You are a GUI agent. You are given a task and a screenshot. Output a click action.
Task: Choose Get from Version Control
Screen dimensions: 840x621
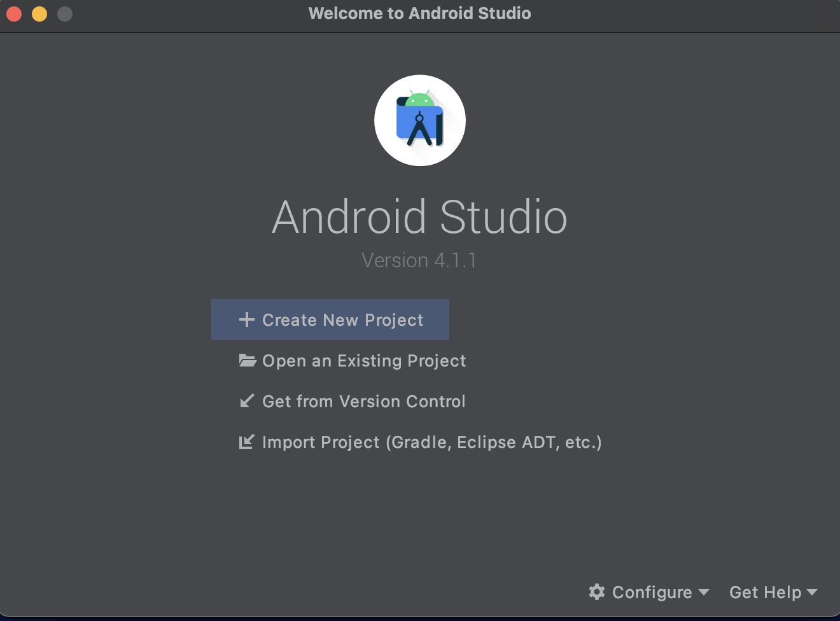click(363, 401)
